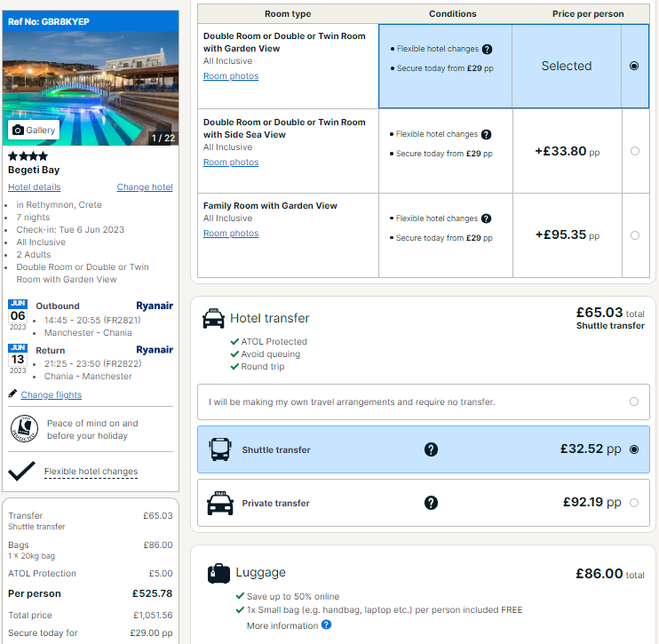Click the camera icon on Gallery button

tap(18, 130)
